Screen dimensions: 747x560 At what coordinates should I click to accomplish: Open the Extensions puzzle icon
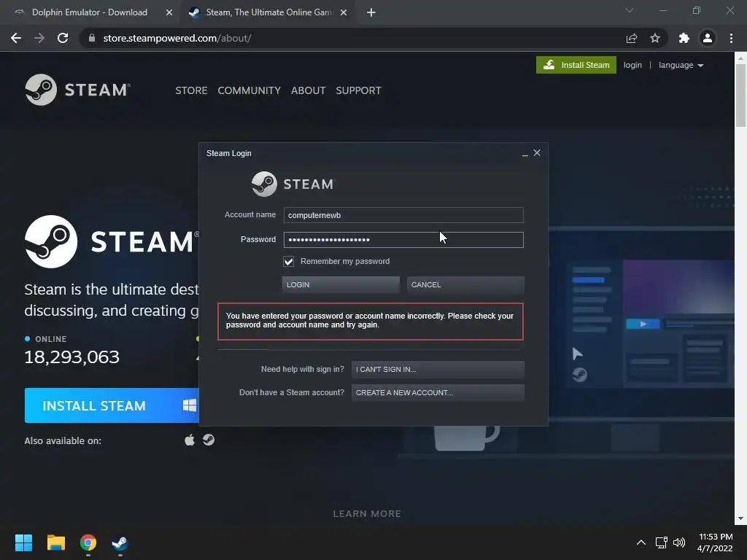coord(684,38)
